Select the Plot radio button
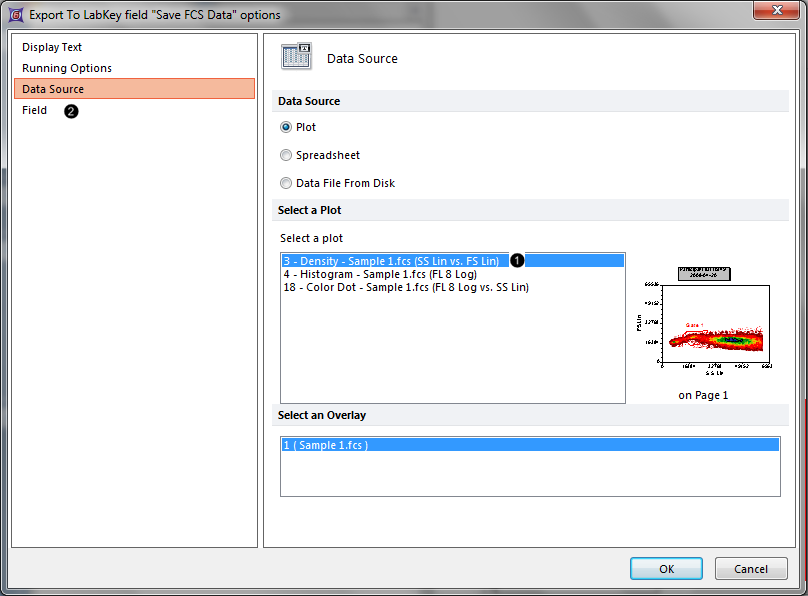Image resolution: width=808 pixels, height=596 pixels. pos(287,127)
